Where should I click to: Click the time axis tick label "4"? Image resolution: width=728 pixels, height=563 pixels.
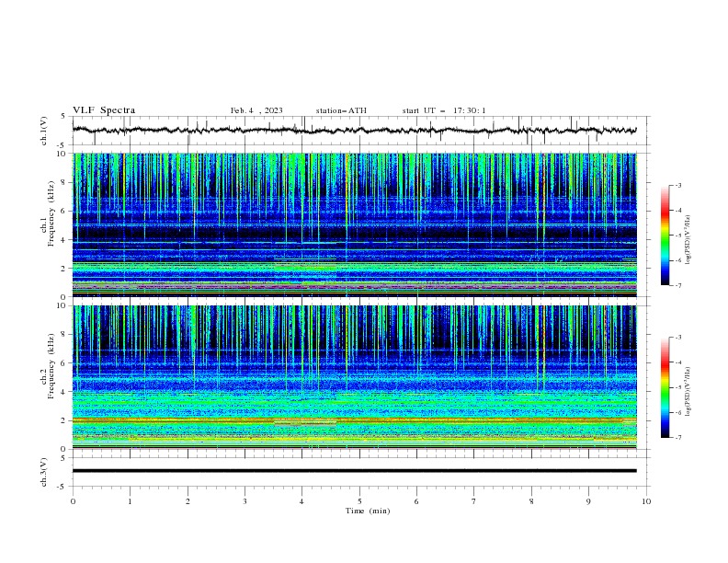pyautogui.click(x=301, y=501)
